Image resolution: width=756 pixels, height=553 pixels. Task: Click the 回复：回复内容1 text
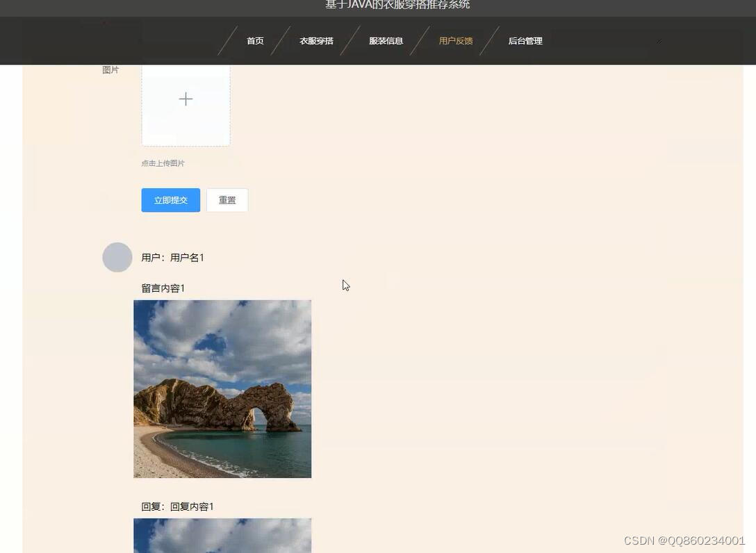coord(177,506)
